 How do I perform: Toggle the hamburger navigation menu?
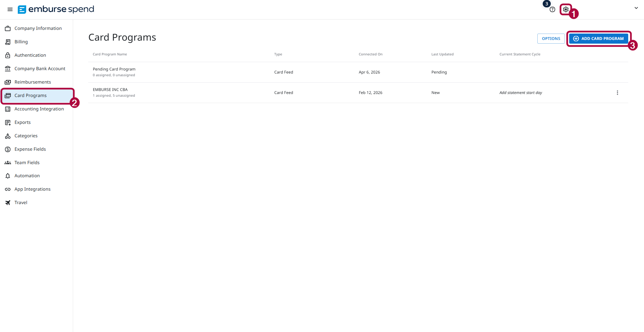[10, 9]
